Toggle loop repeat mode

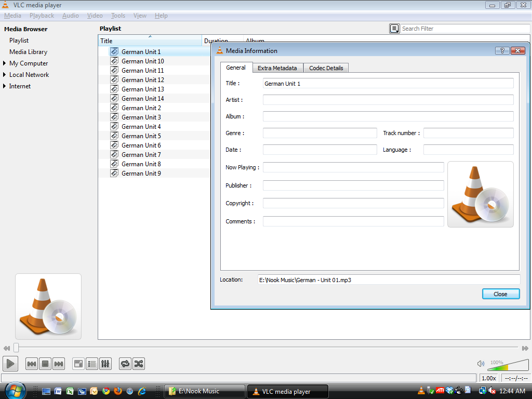click(125, 364)
